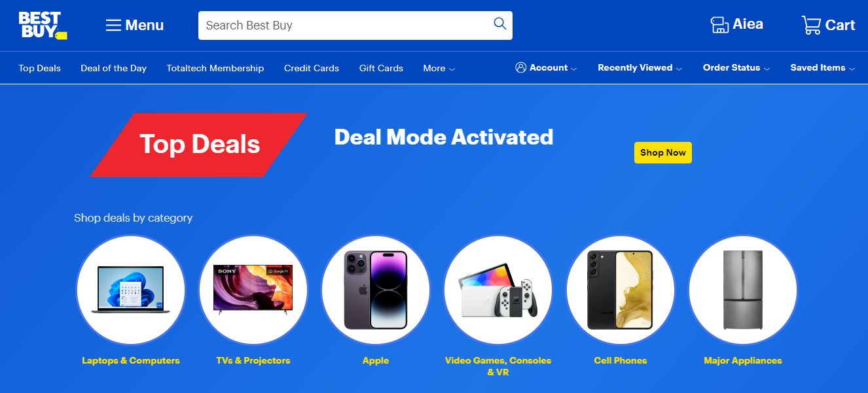Click the yellow Shop Now button

point(663,152)
